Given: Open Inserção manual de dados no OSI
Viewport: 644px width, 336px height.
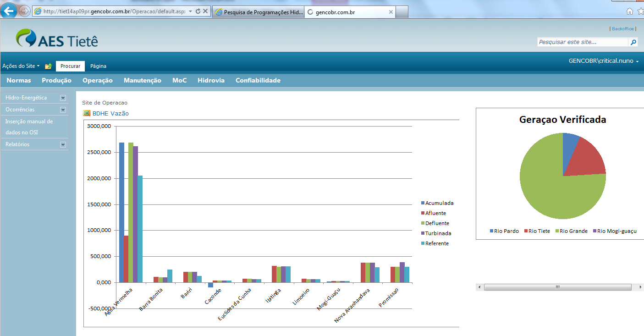Looking at the screenshot, I should pyautogui.click(x=29, y=127).
